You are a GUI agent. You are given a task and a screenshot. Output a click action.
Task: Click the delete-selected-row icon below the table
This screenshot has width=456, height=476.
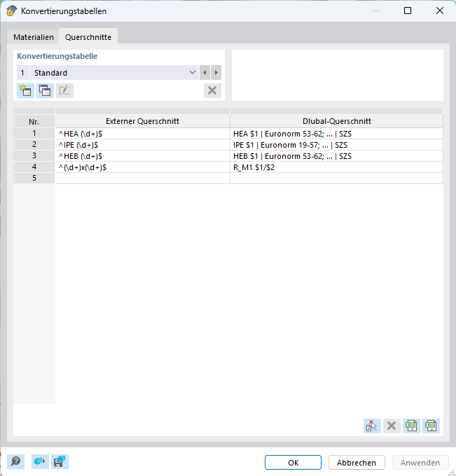(x=372, y=426)
